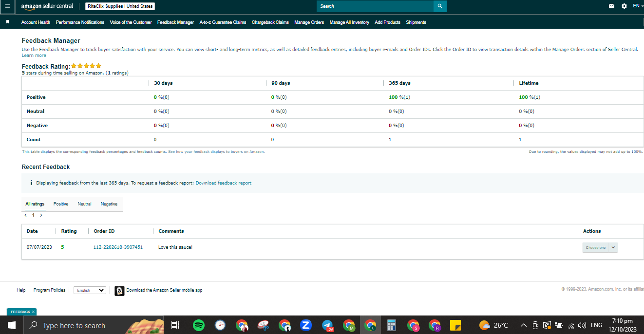The width and height of the screenshot is (644, 334).
Task: Click the Wi-Fi network tray icon
Action: click(571, 325)
